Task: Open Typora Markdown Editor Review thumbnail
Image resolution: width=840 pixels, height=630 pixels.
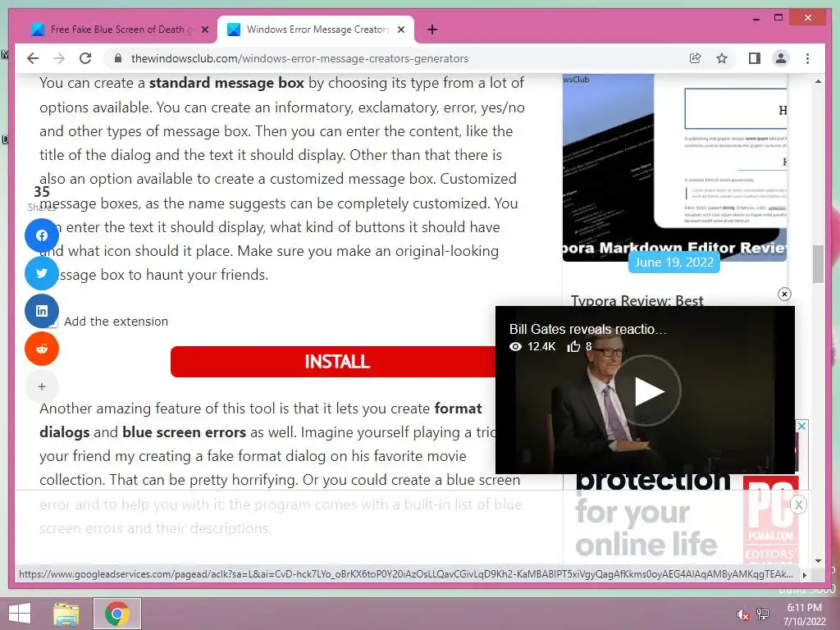Action: tap(674, 167)
